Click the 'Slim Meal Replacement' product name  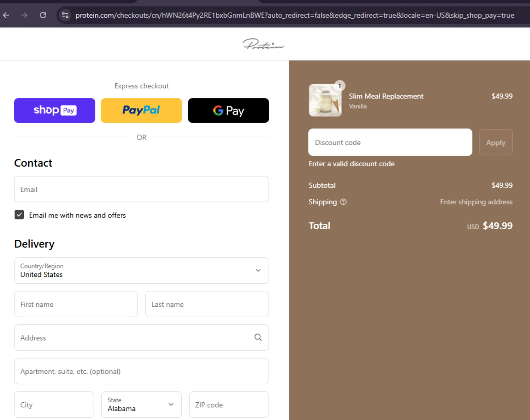(386, 96)
